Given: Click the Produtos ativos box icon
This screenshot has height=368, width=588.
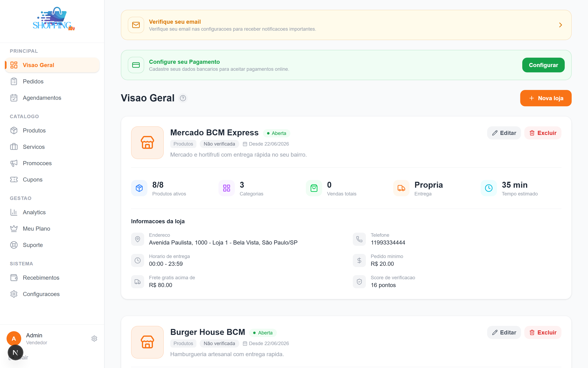Looking at the screenshot, I should pyautogui.click(x=139, y=188).
